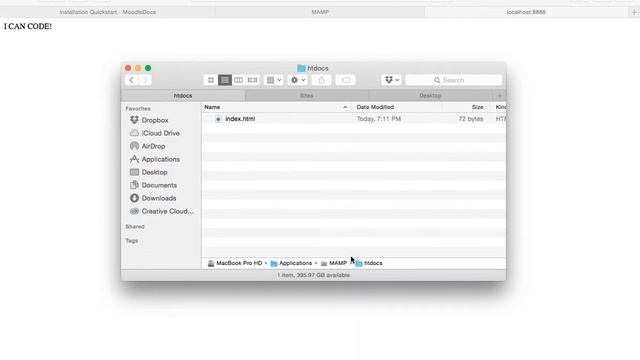Viewport: 640px width, 360px height.
Task: Switch to the Sites Finder tab
Action: (x=307, y=96)
